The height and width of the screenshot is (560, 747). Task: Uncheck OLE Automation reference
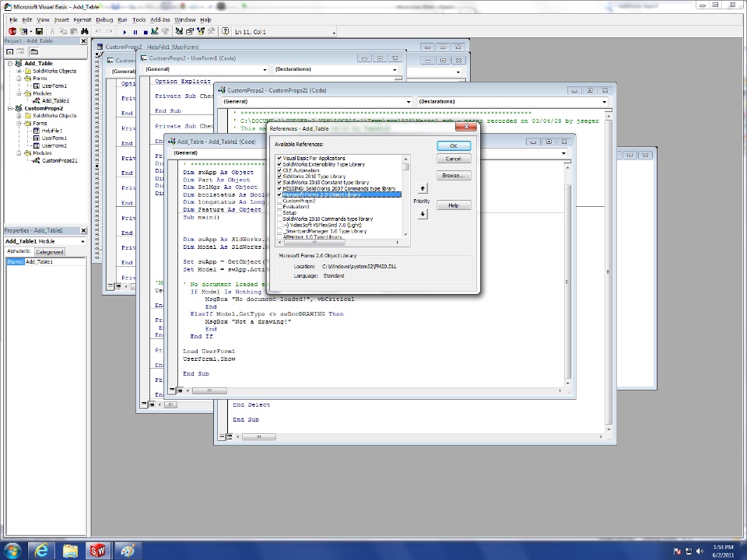tap(279, 170)
